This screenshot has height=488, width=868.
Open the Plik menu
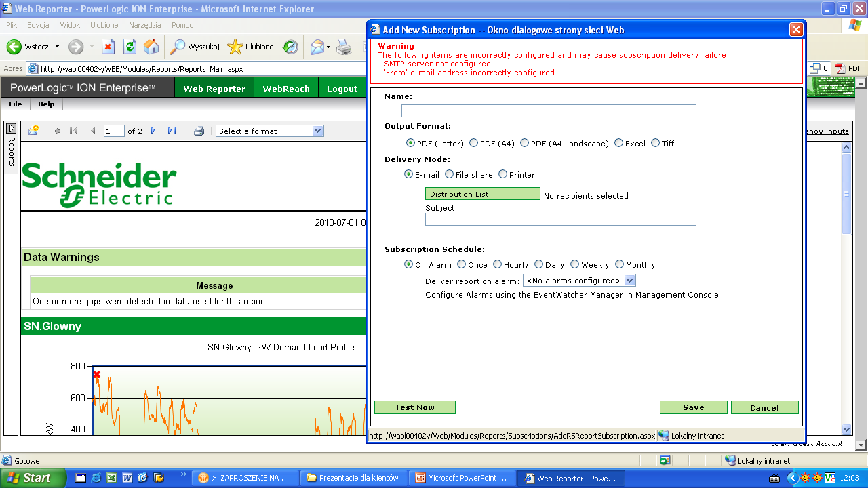pyautogui.click(x=12, y=25)
